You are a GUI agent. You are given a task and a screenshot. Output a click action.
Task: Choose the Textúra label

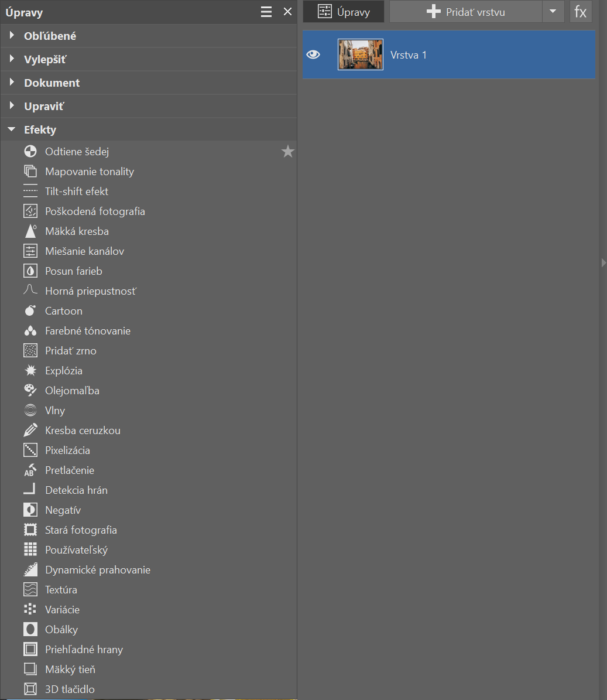61,590
